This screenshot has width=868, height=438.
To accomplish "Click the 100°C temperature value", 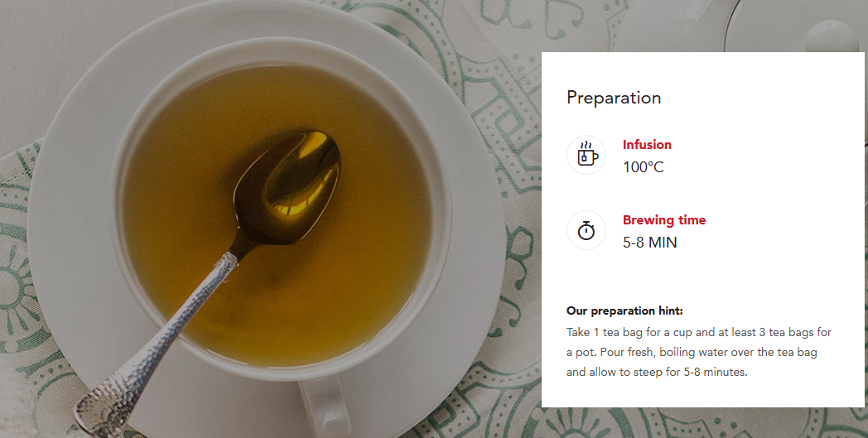I will (x=644, y=167).
